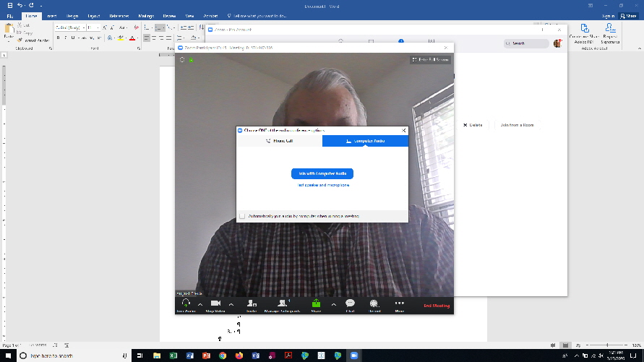The image size is (644, 362).
Task: Click Join with Computer Audio button
Action: coord(322,173)
